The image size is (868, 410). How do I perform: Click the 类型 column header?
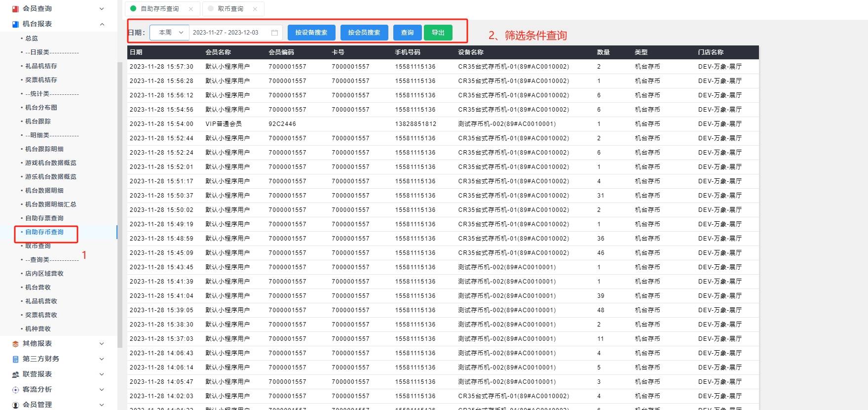point(641,52)
